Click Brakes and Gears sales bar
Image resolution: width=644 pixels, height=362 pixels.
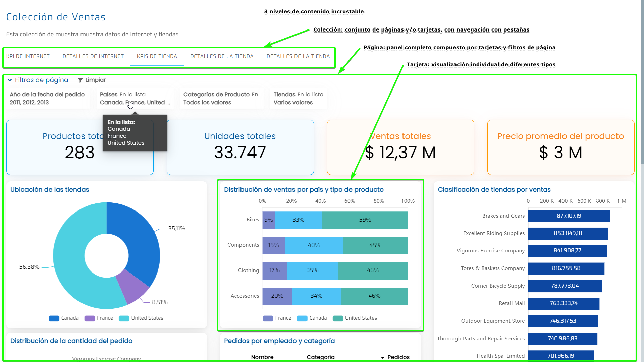(569, 216)
